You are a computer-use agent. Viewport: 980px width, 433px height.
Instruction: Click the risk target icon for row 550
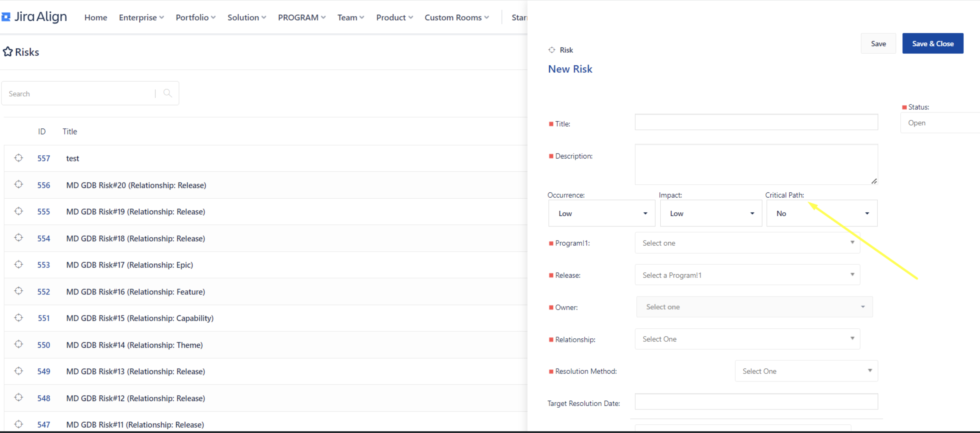pyautogui.click(x=19, y=344)
